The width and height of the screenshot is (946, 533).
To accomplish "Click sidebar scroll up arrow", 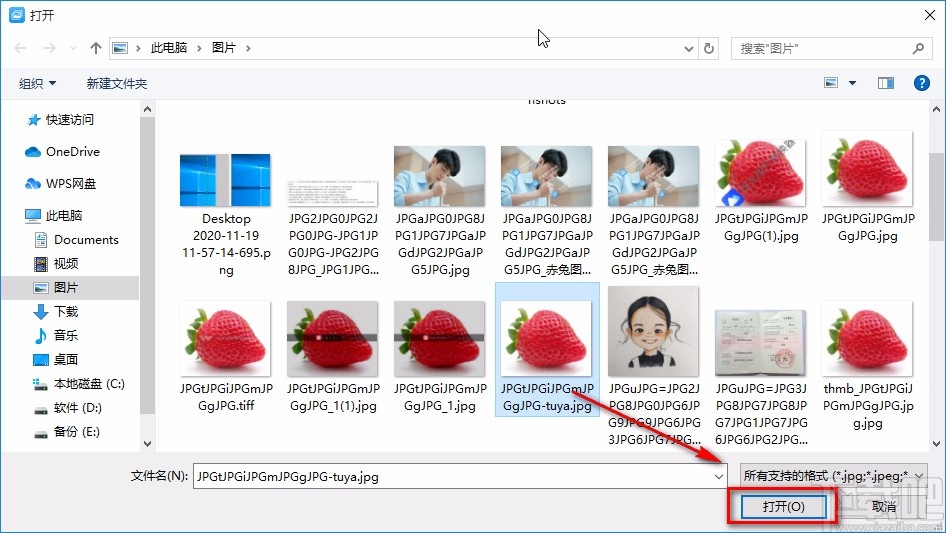I will tap(147, 109).
